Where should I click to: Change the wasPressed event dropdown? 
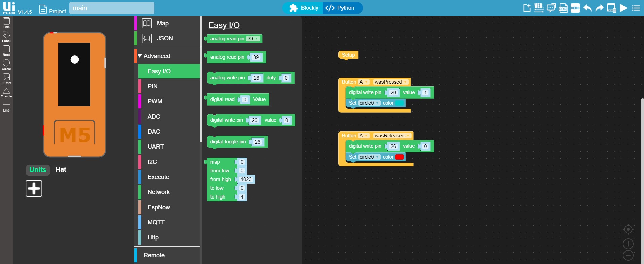click(391, 82)
